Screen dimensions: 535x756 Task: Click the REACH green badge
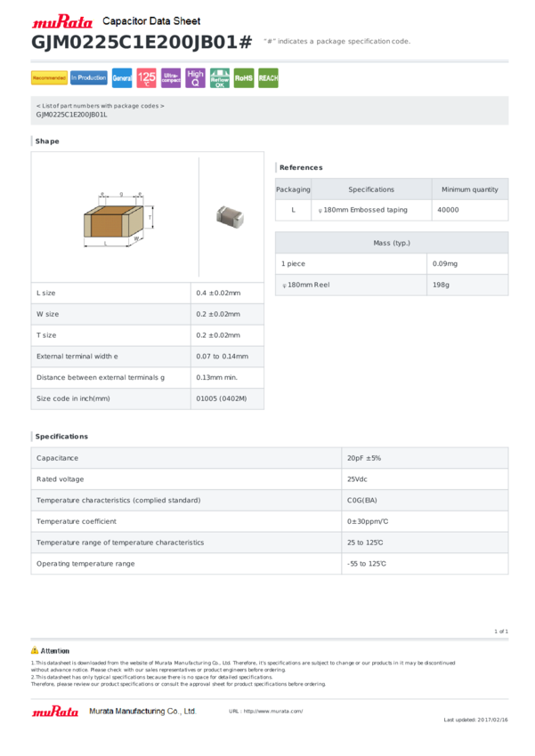[x=268, y=77]
